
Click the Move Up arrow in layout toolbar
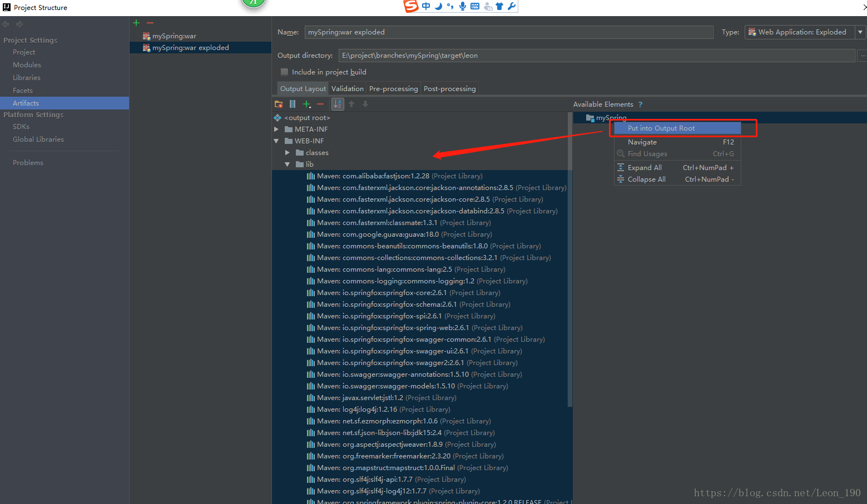(x=351, y=104)
